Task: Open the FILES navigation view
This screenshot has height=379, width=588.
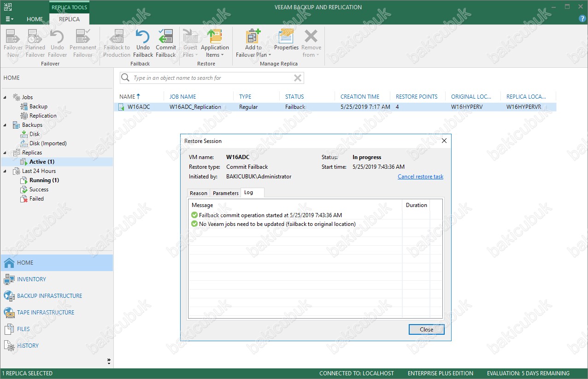Action: (x=57, y=329)
